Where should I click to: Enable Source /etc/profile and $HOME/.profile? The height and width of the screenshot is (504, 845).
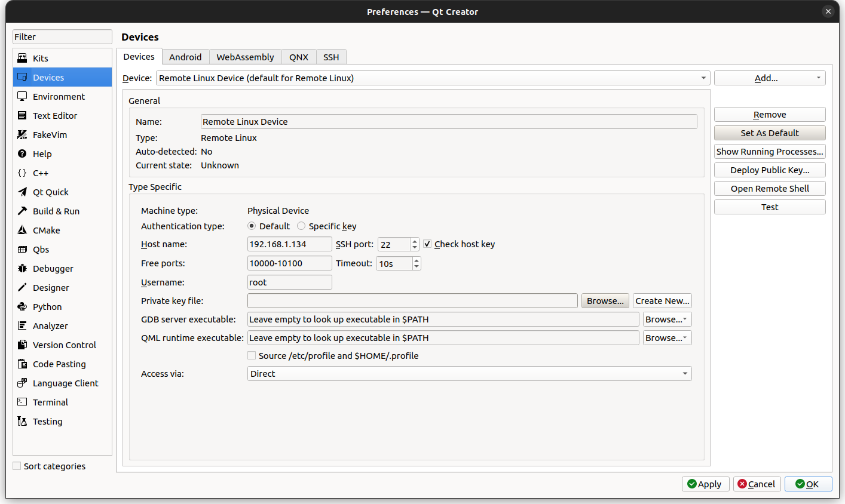pos(252,355)
